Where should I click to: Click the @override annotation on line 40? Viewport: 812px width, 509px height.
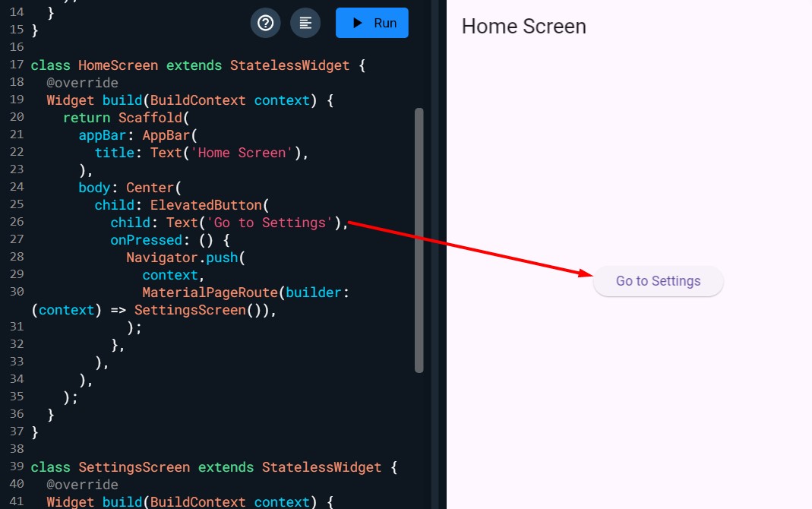point(82,485)
